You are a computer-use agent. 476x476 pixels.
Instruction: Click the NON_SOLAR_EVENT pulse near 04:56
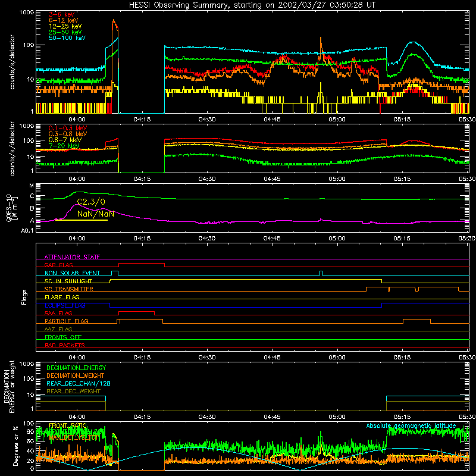321,273
